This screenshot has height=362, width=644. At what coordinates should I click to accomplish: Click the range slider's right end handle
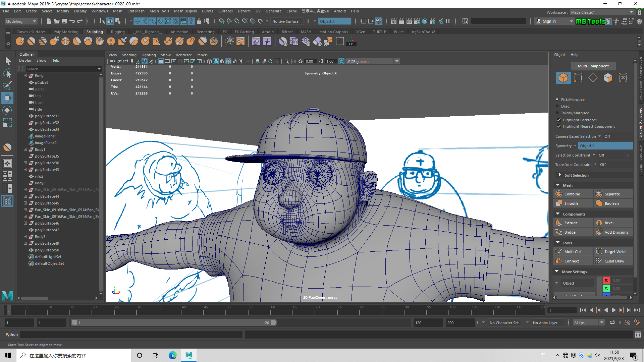pos(273,322)
